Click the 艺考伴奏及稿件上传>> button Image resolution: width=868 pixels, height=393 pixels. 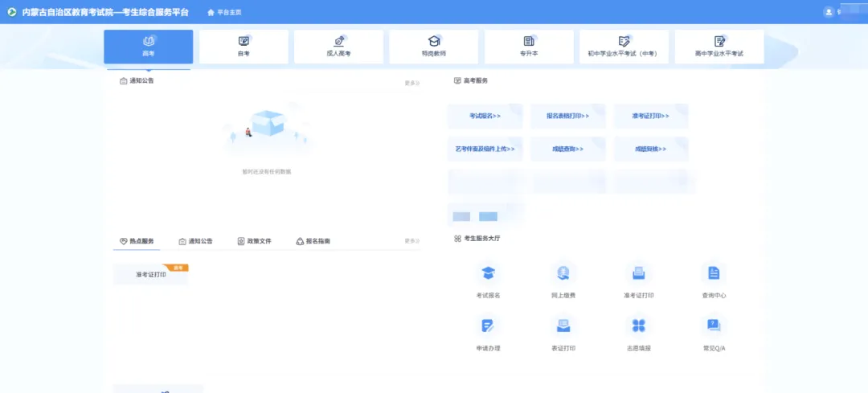(x=485, y=149)
